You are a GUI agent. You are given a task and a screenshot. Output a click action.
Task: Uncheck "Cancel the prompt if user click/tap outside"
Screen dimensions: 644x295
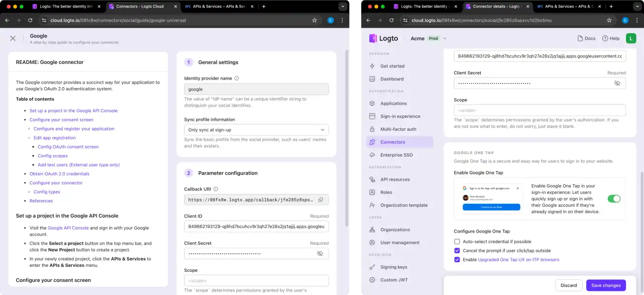457,250
